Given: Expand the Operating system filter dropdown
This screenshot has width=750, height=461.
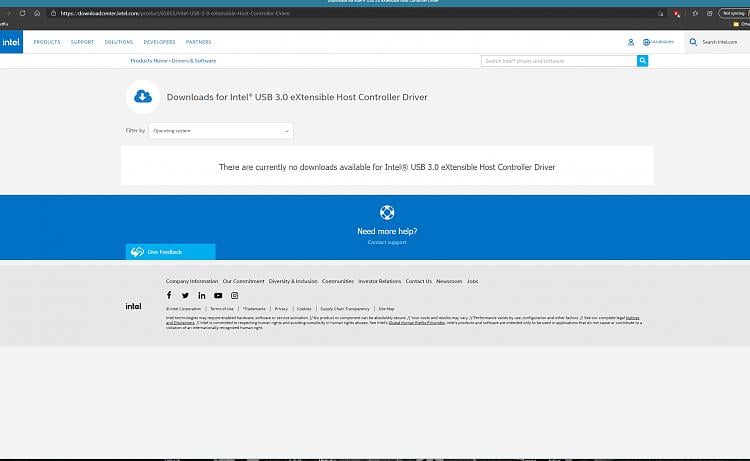Looking at the screenshot, I should click(221, 131).
